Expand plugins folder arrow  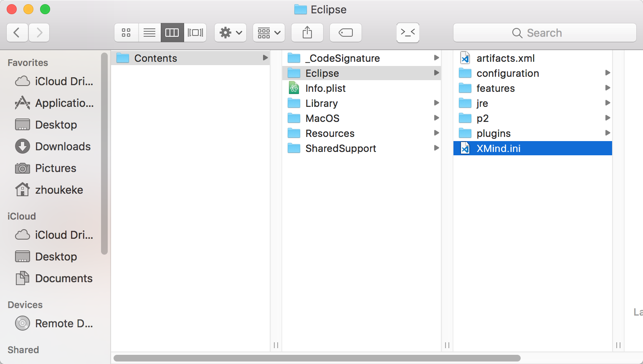608,133
